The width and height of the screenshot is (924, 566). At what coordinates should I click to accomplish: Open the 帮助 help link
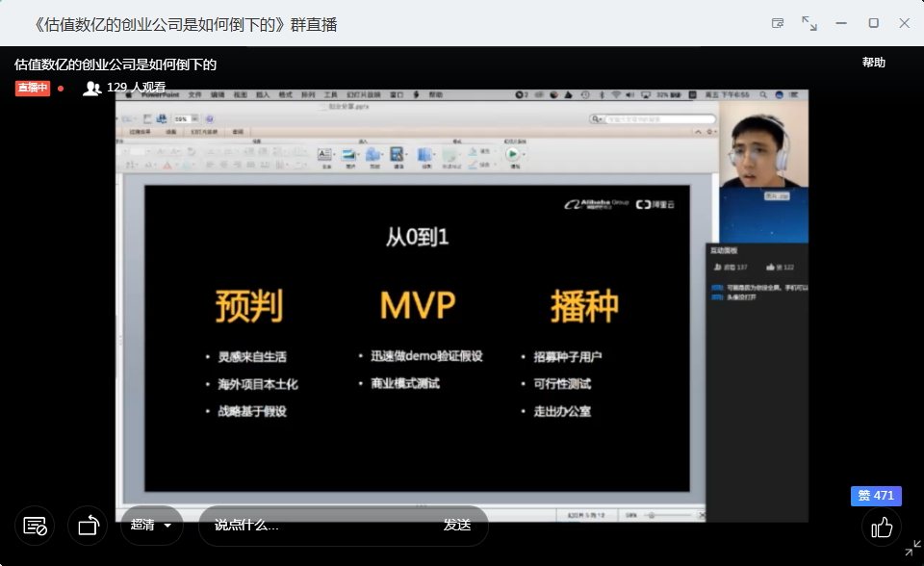pyautogui.click(x=873, y=63)
